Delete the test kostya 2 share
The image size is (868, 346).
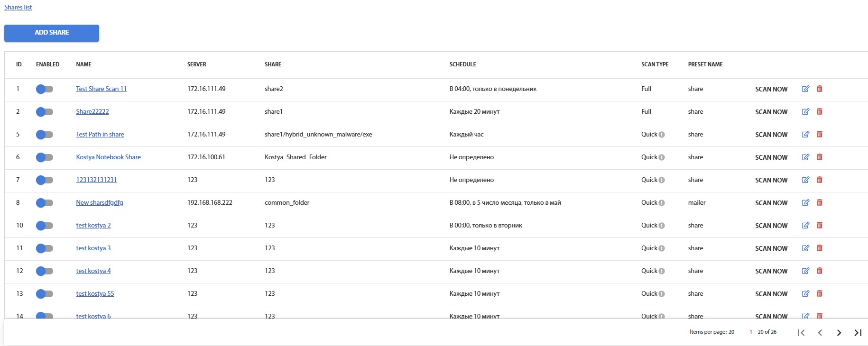pyautogui.click(x=820, y=225)
